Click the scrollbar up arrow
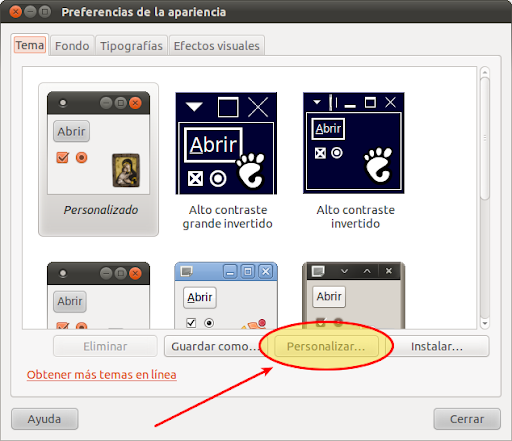 click(485, 72)
